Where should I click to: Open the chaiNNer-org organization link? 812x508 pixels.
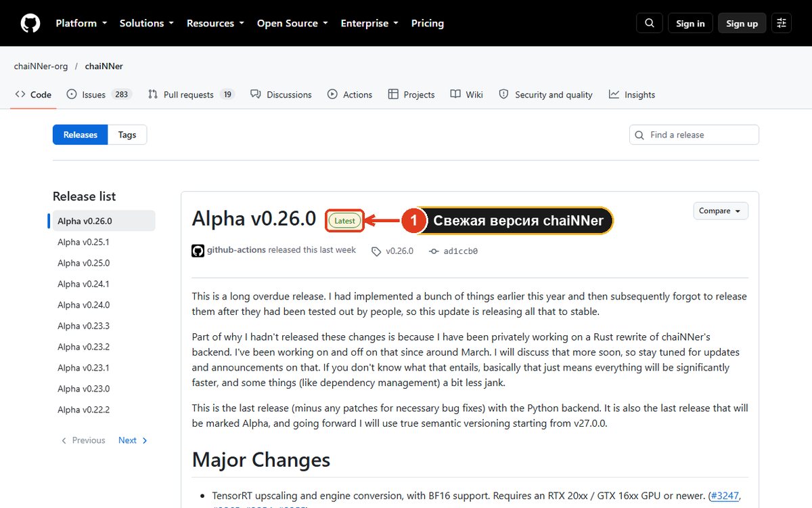[x=41, y=66]
